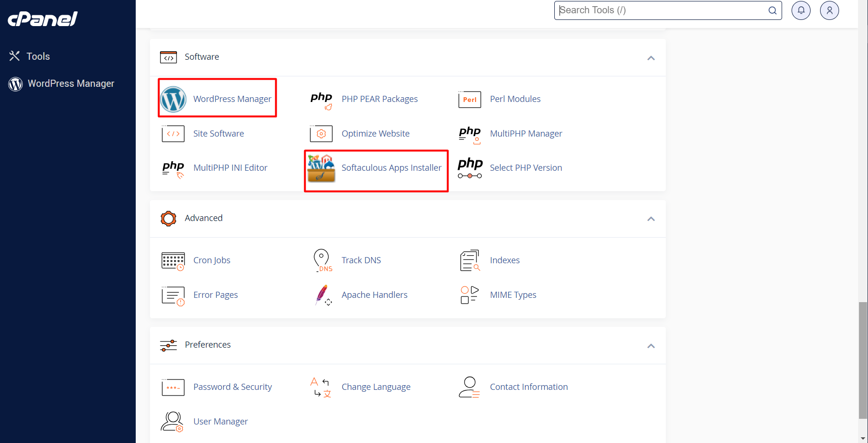Click the Advanced section gear icon
This screenshot has width=868, height=443.
[168, 219]
